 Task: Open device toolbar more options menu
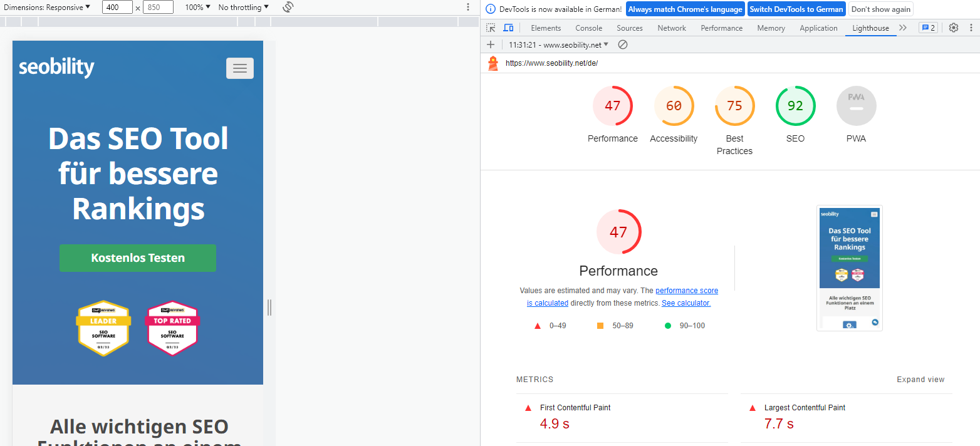tap(467, 8)
